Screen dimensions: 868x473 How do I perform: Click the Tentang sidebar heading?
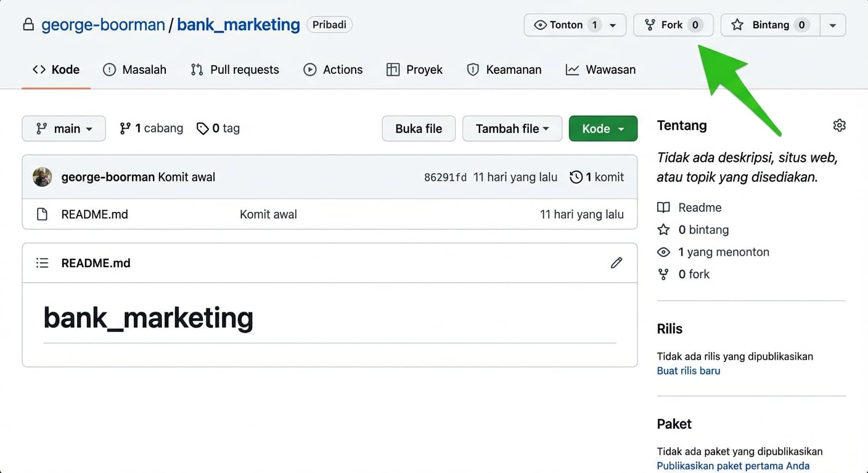click(x=682, y=126)
